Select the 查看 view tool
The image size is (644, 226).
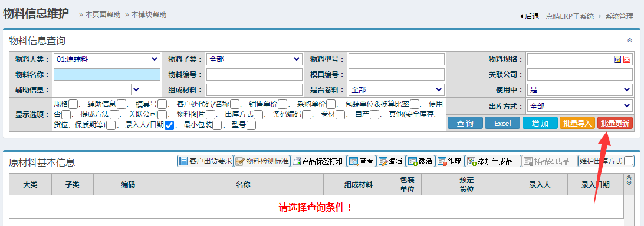tap(362, 161)
